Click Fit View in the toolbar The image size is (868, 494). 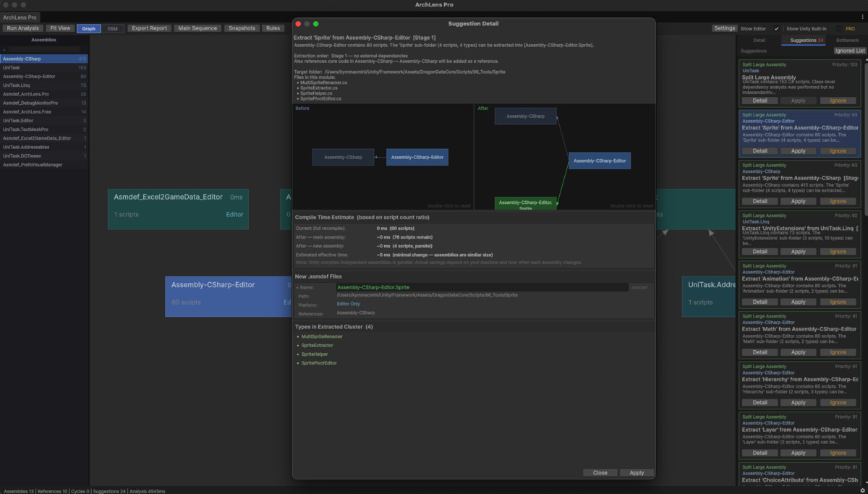click(60, 28)
